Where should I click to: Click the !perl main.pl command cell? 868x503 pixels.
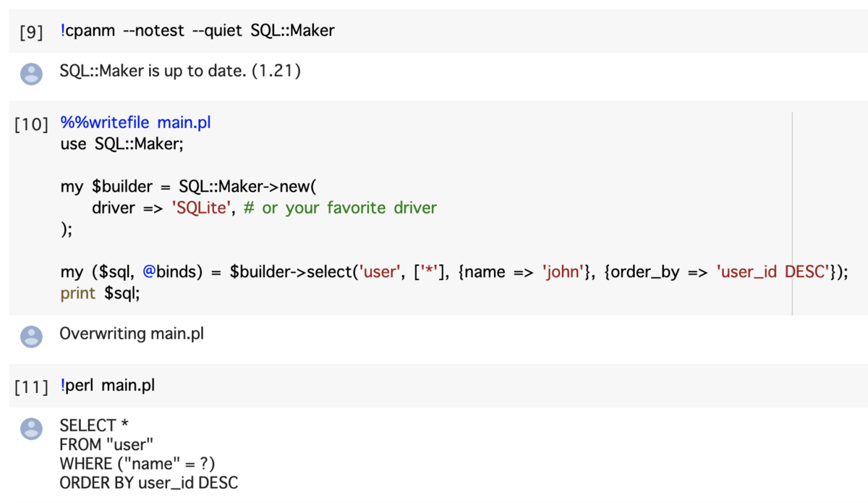point(108,385)
